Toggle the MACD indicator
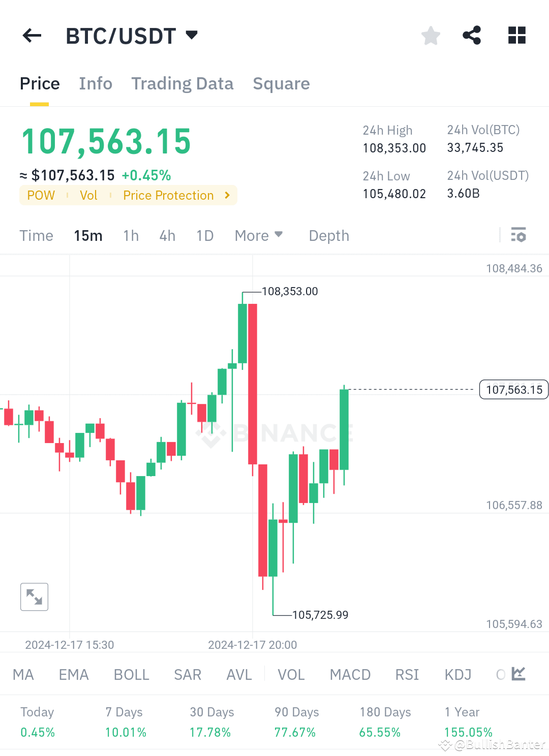 coord(350,674)
